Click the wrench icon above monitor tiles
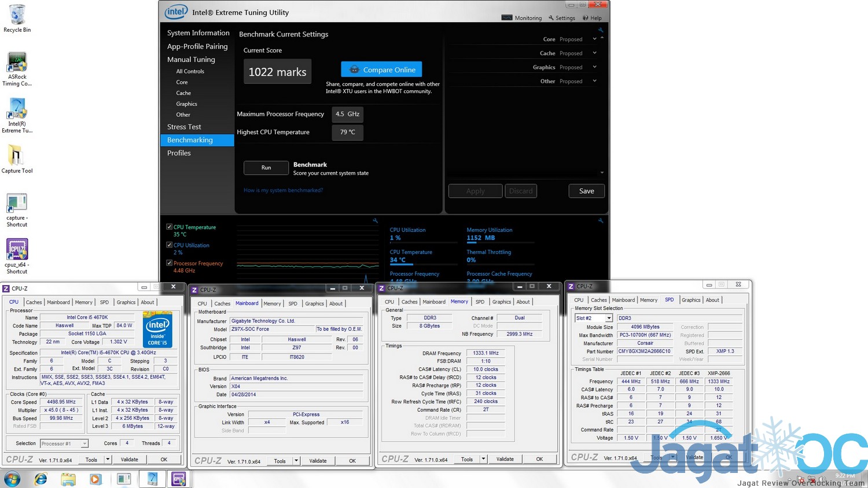Screen dimensions: 868x488 click(x=601, y=221)
